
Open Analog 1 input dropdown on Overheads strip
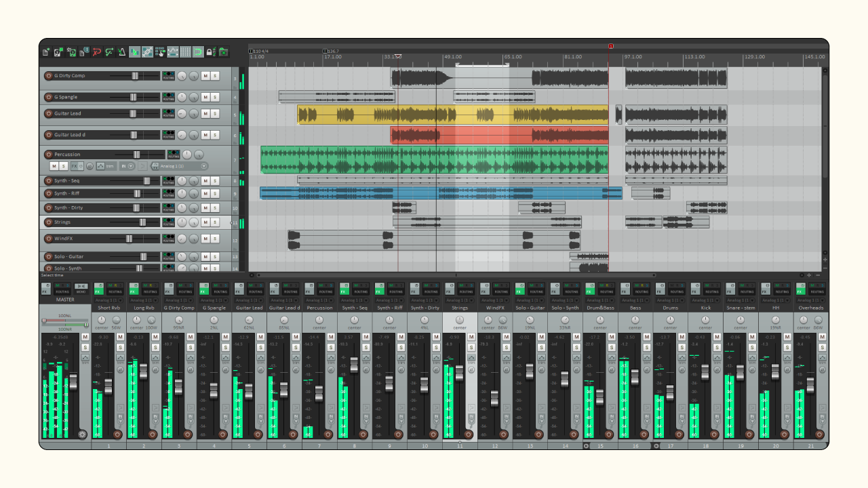(812, 300)
